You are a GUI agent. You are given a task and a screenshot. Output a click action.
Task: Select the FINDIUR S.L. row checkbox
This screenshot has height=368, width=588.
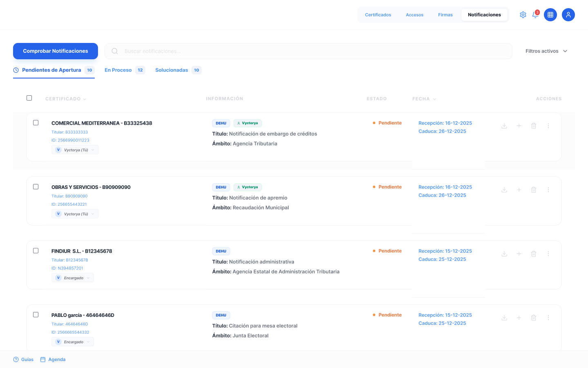[x=36, y=251]
